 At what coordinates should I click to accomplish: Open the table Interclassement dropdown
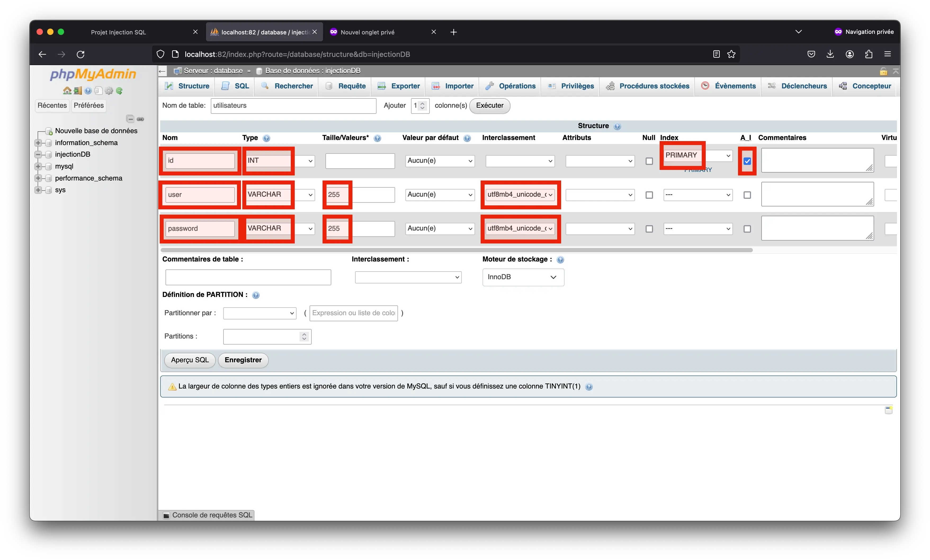coord(408,277)
